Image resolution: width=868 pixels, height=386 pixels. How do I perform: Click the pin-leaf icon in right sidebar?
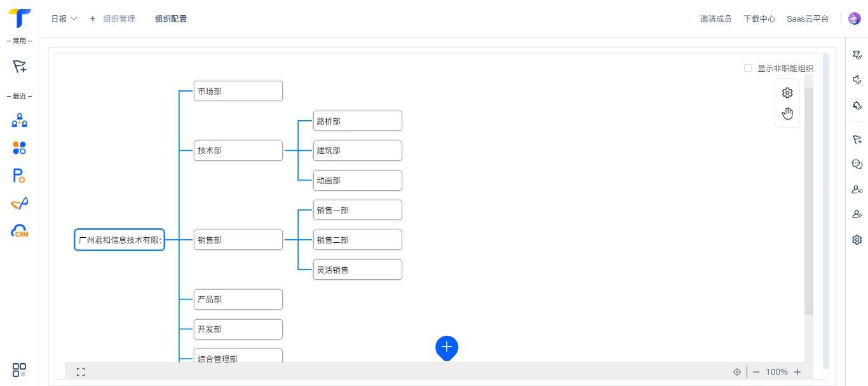[x=857, y=55]
